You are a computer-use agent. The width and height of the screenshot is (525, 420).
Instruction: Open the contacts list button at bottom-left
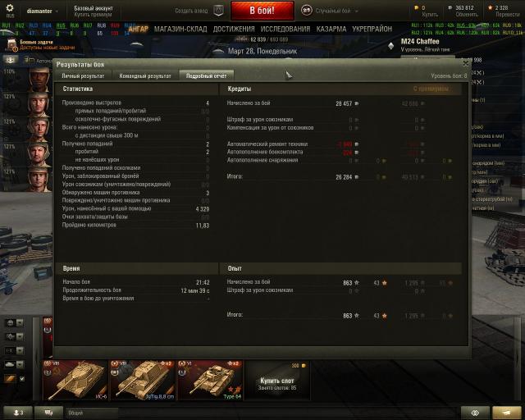pyautogui.click(x=18, y=413)
